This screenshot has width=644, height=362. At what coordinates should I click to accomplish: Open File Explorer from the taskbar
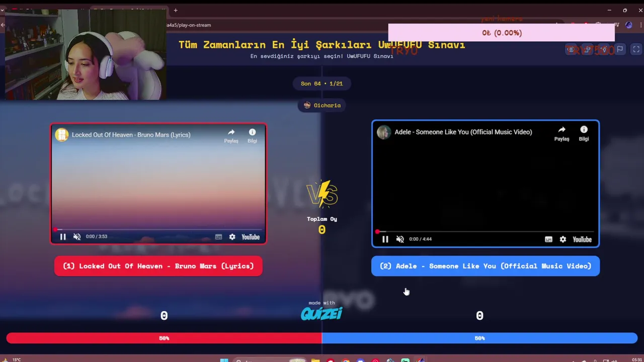pyautogui.click(x=315, y=360)
